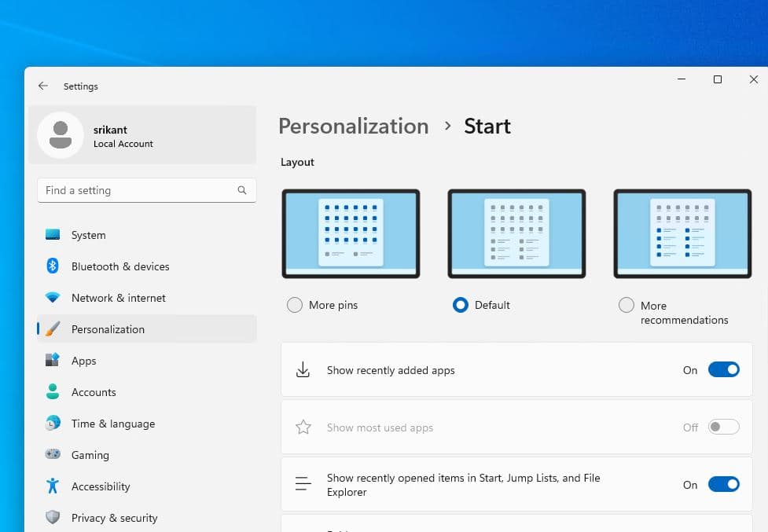Click the back arrow icon in Settings
The height and width of the screenshot is (532, 768).
pyautogui.click(x=43, y=86)
